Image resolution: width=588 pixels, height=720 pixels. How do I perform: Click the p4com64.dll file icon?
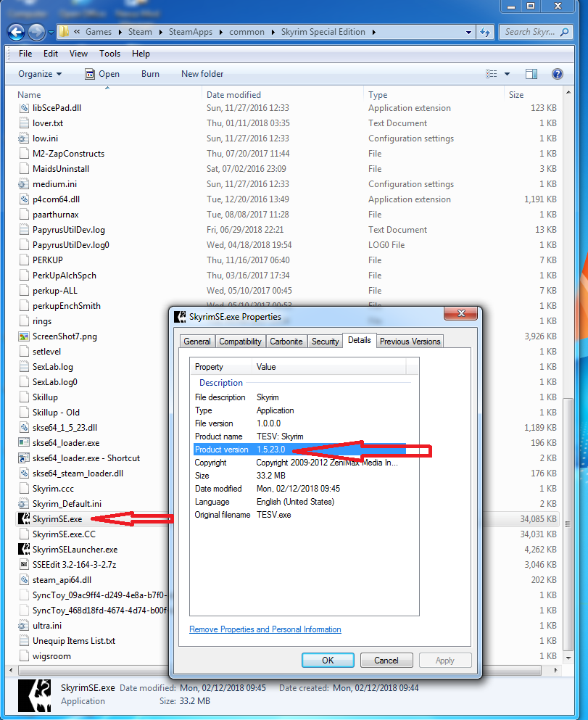(24, 199)
